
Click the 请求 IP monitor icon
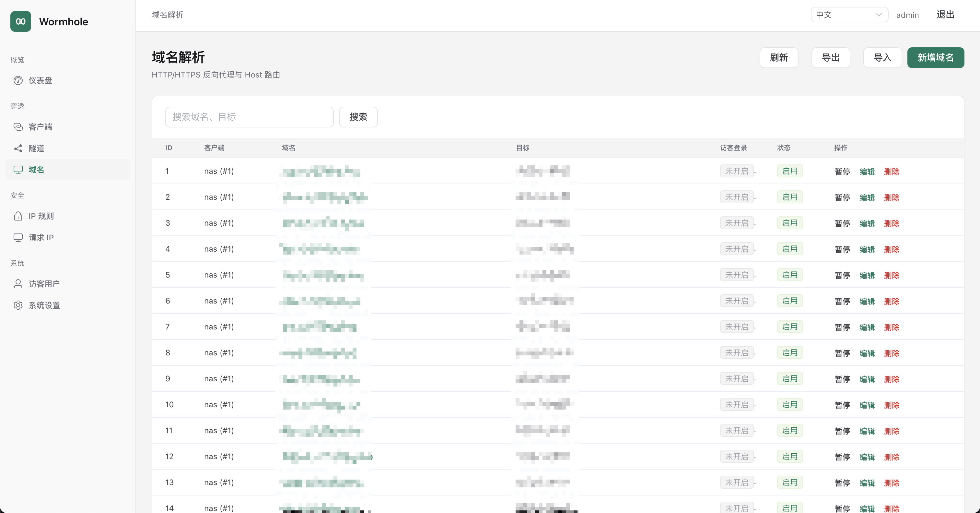click(18, 237)
